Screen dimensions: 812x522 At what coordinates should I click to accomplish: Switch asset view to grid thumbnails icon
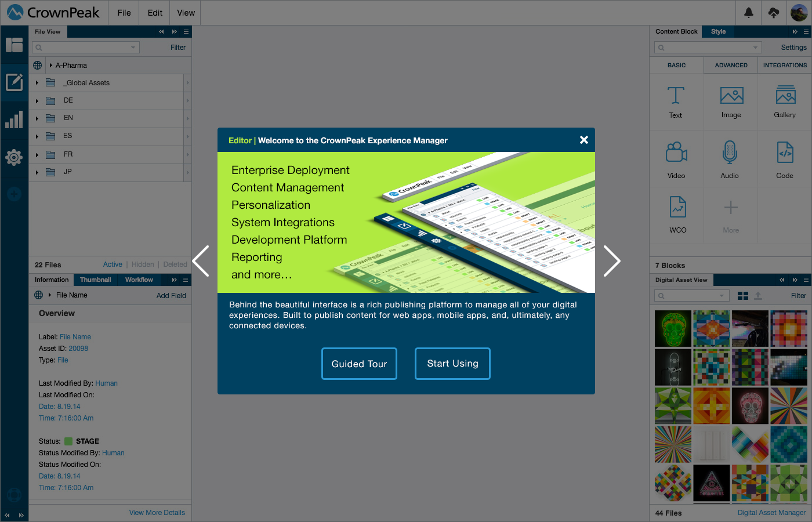743,296
